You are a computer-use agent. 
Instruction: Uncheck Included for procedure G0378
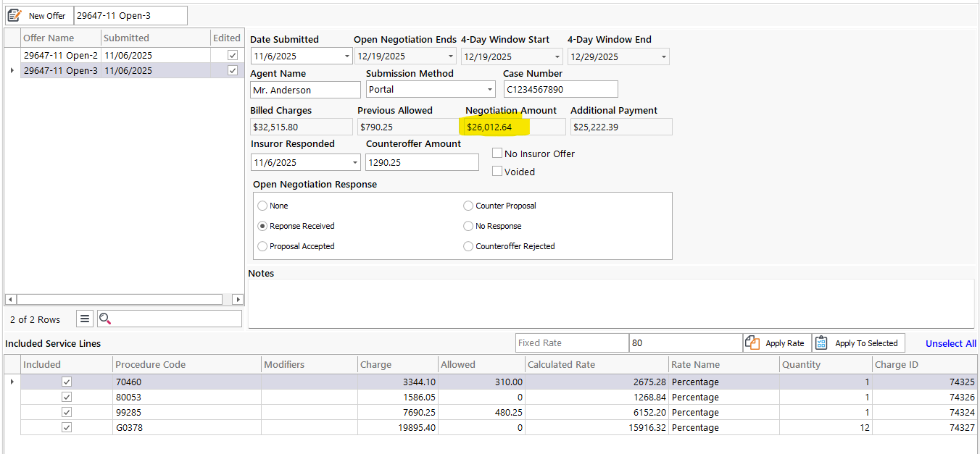point(67,427)
